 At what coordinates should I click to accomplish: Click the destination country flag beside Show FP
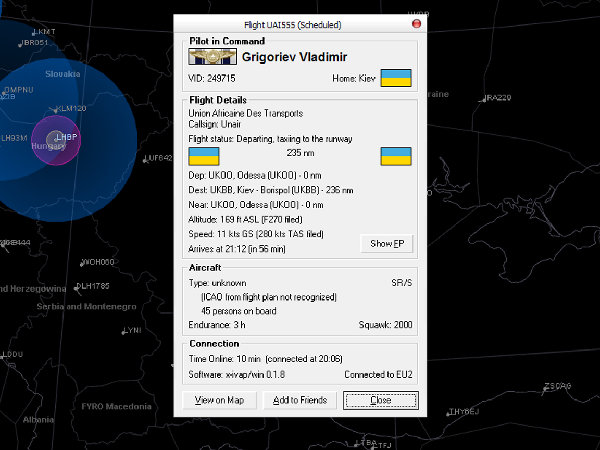[x=396, y=157]
